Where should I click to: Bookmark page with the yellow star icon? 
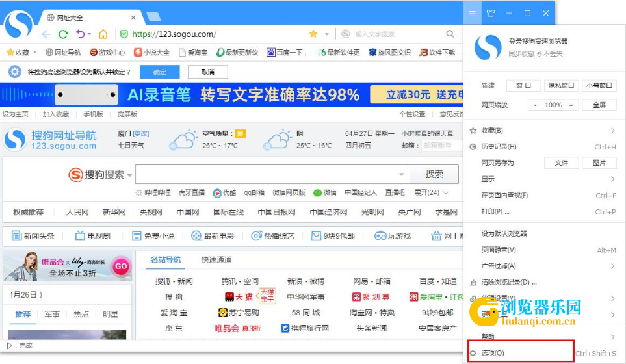point(313,34)
